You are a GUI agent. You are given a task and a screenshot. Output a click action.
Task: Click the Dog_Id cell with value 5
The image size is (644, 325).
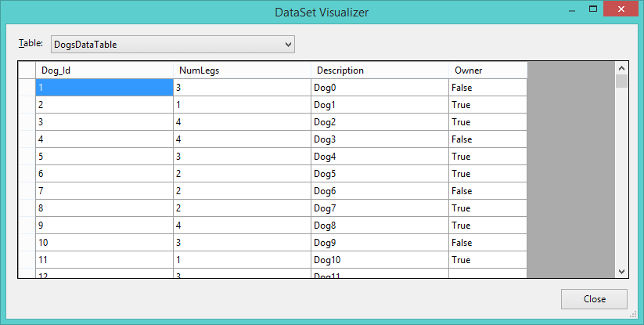pos(104,157)
